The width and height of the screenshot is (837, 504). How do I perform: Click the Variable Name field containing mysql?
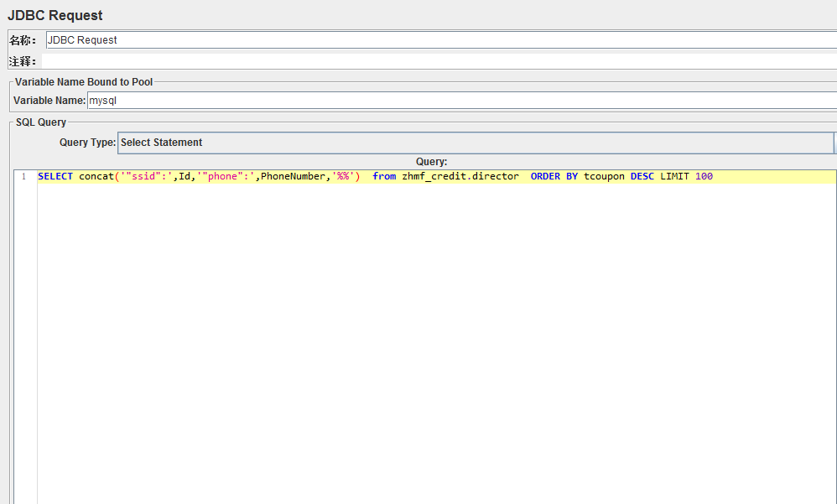[x=462, y=101]
